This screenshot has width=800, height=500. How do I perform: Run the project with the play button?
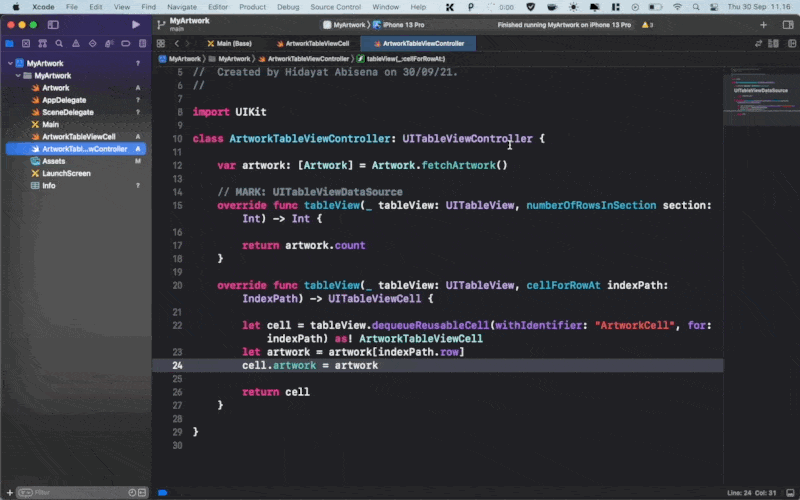tap(135, 24)
